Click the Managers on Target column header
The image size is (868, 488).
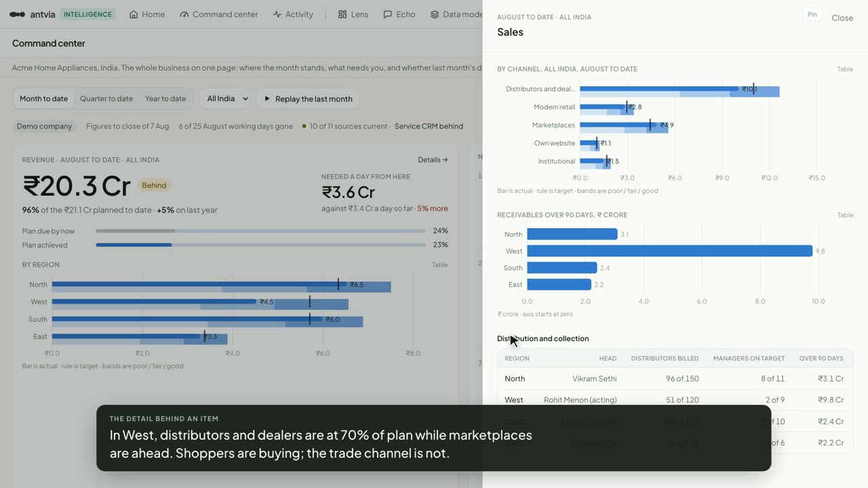tap(749, 359)
